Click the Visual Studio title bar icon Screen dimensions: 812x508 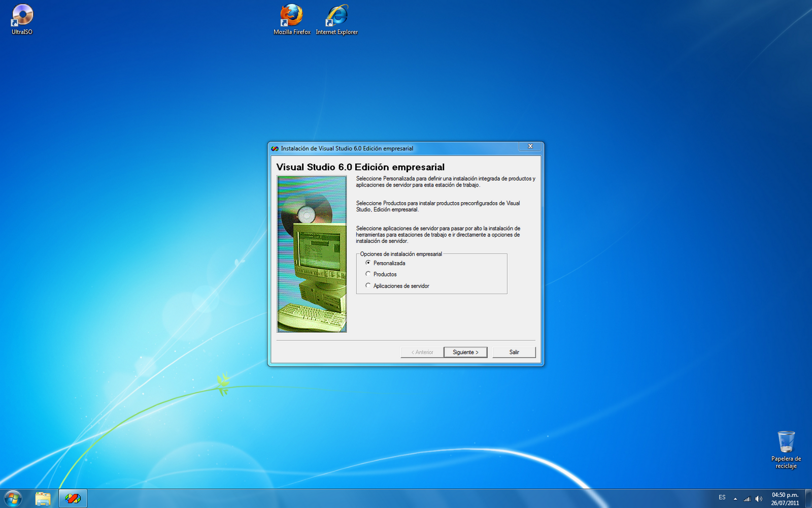click(x=275, y=148)
